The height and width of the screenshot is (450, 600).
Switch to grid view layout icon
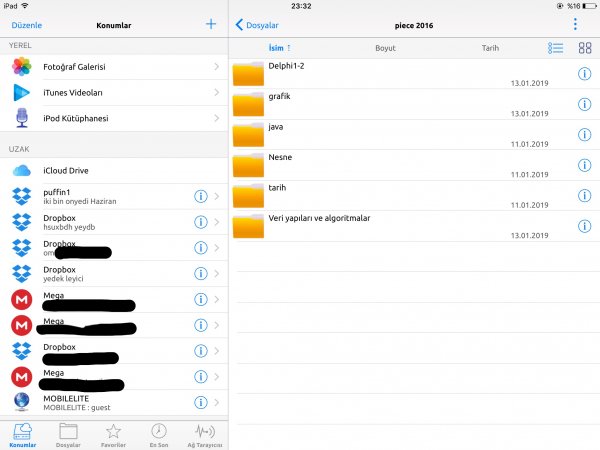pos(584,48)
